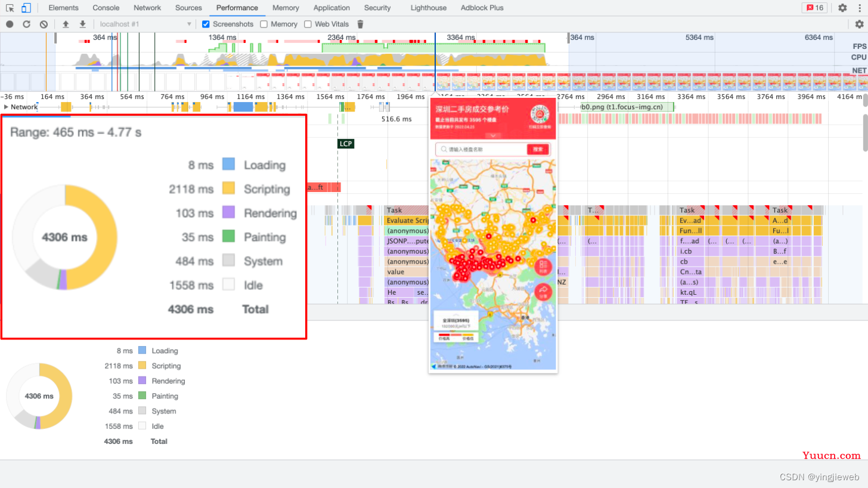The image size is (868, 488).
Task: Open the localhost #1 profile dropdown
Action: point(145,24)
